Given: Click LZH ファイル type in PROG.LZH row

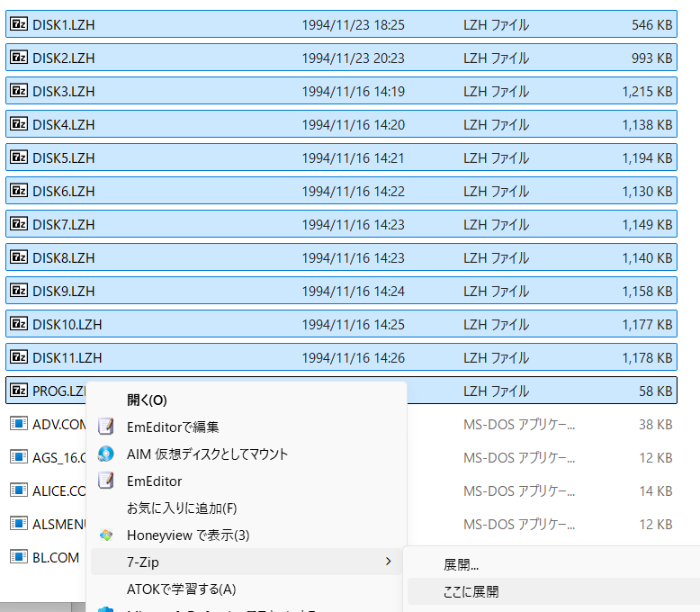Looking at the screenshot, I should [x=496, y=391].
